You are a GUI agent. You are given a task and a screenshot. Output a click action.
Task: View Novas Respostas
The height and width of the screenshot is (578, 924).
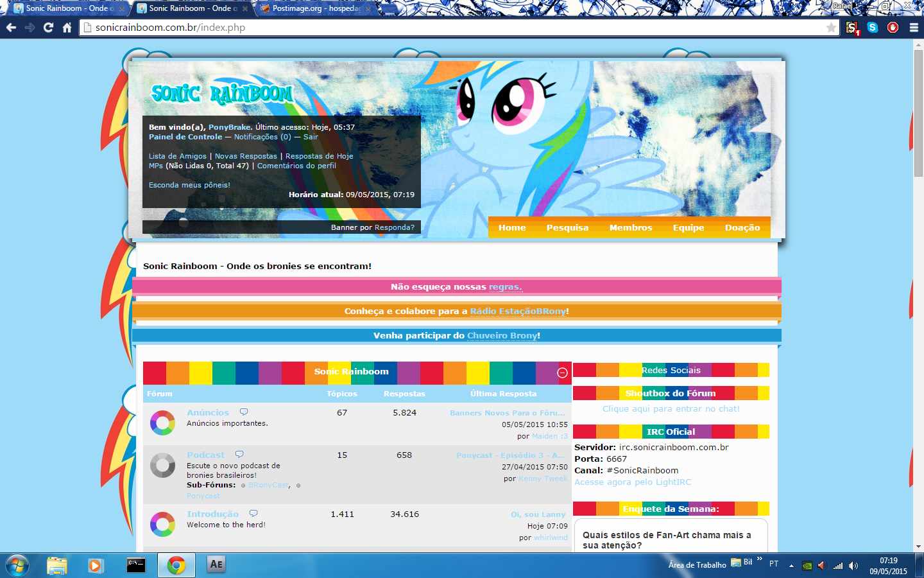246,156
